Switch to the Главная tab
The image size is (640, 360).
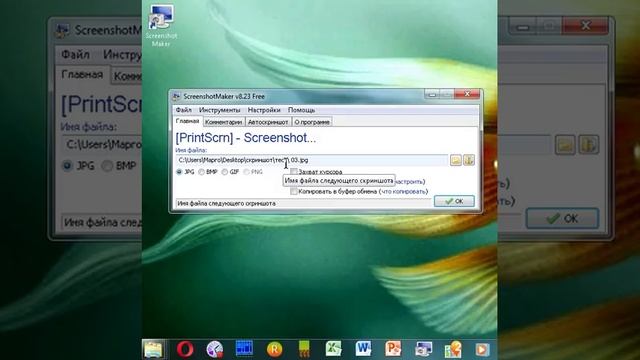pyautogui.click(x=187, y=121)
